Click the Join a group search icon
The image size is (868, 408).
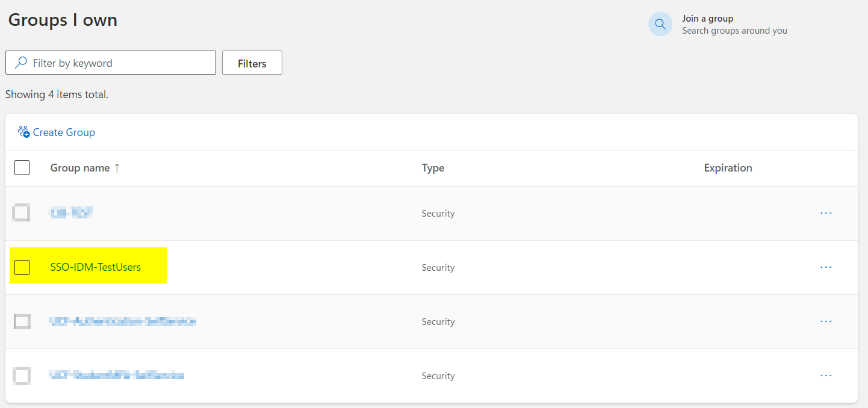pyautogui.click(x=660, y=24)
